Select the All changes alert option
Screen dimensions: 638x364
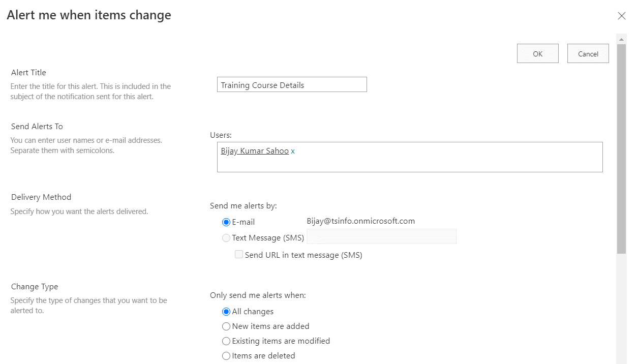(x=226, y=311)
